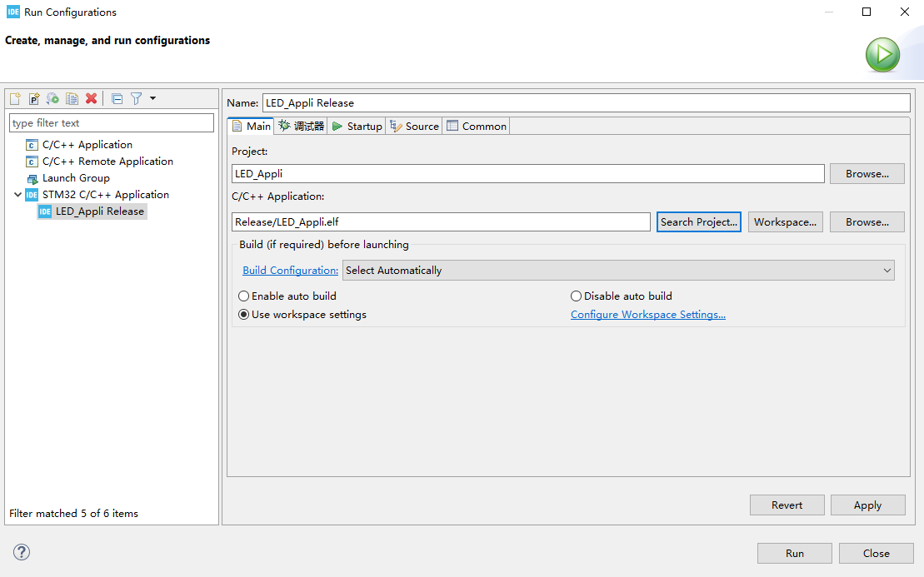Viewport: 924px width, 577px height.
Task: Select Enable auto build option
Action: point(287,296)
